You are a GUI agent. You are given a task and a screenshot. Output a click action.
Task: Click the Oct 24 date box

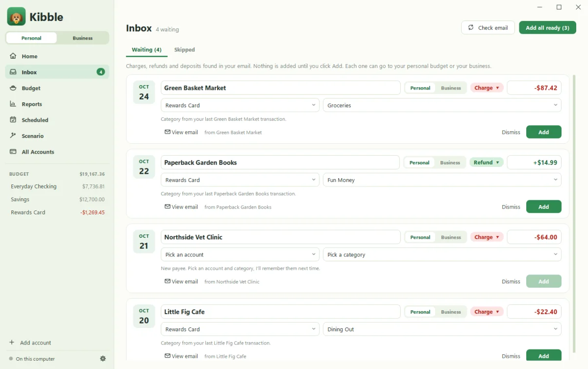pos(144,92)
